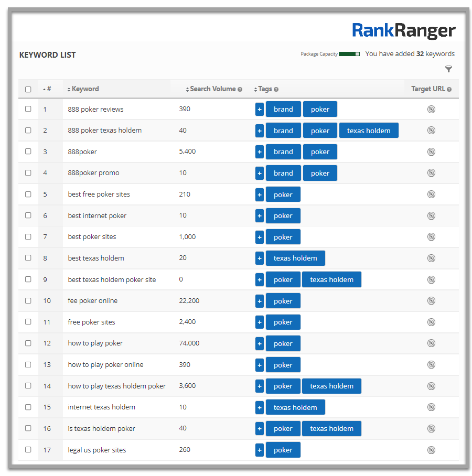The height and width of the screenshot is (476, 472).
Task: Click the Search Volume help icon
Action: point(240,89)
